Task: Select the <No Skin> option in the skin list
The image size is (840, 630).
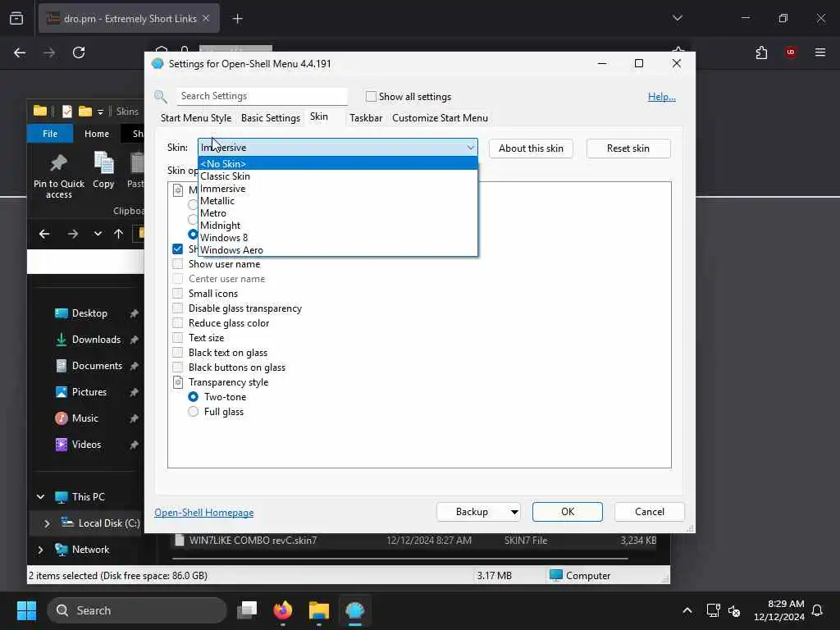Action: tap(337, 163)
